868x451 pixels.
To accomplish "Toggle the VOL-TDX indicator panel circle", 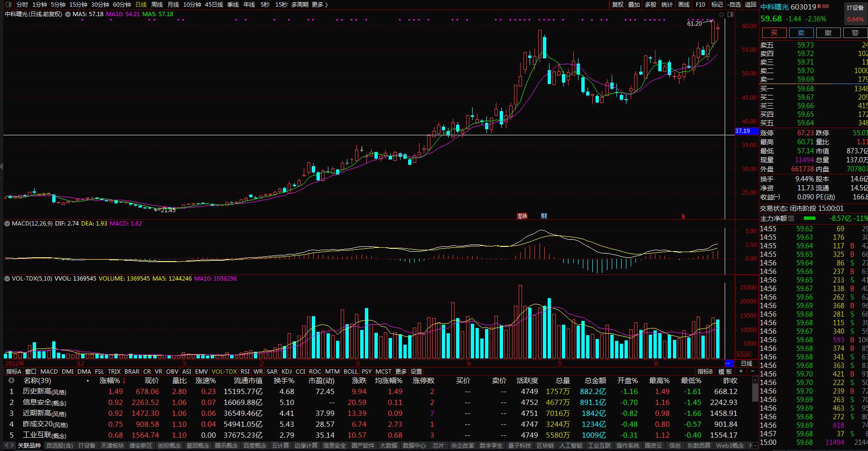I will pyautogui.click(x=7, y=279).
